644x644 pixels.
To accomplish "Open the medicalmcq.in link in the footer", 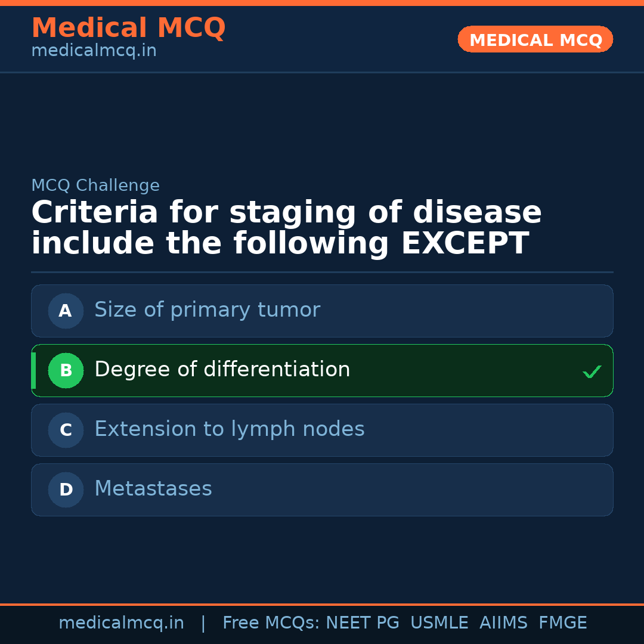I will pyautogui.click(x=121, y=623).
